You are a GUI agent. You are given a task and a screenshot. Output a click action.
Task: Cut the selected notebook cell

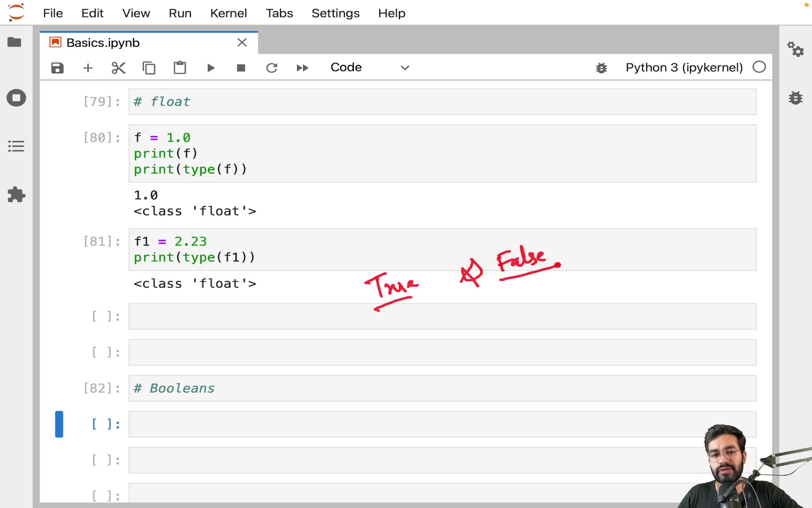(x=118, y=68)
